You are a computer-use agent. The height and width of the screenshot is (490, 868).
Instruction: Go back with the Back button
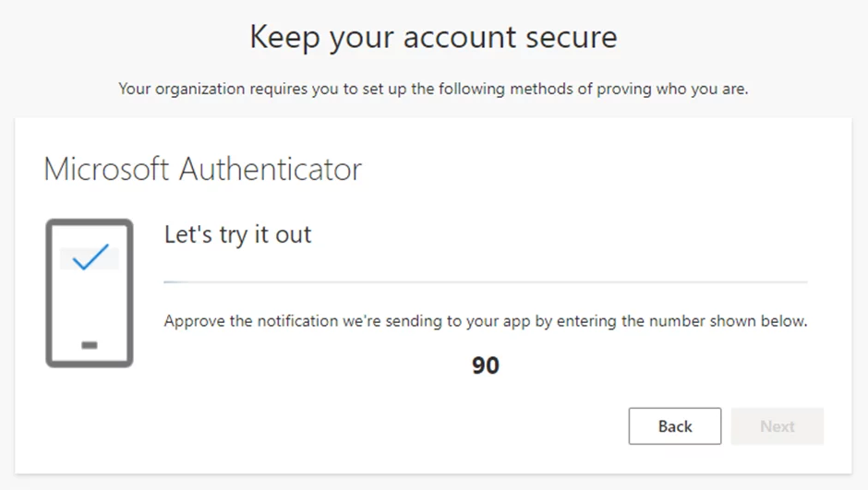point(674,426)
